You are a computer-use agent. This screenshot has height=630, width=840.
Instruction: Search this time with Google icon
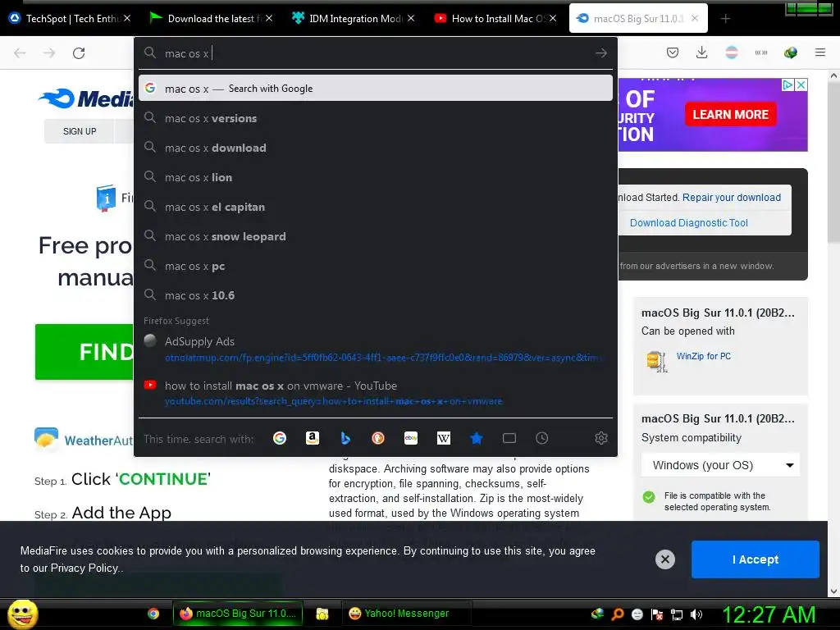coord(280,438)
